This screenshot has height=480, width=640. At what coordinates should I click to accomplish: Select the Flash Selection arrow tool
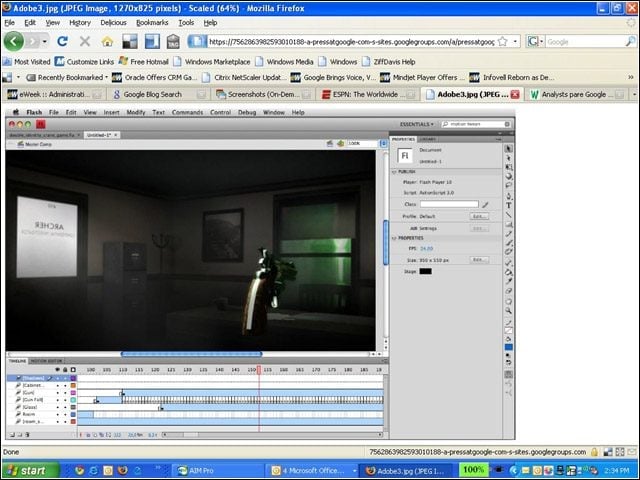point(509,149)
